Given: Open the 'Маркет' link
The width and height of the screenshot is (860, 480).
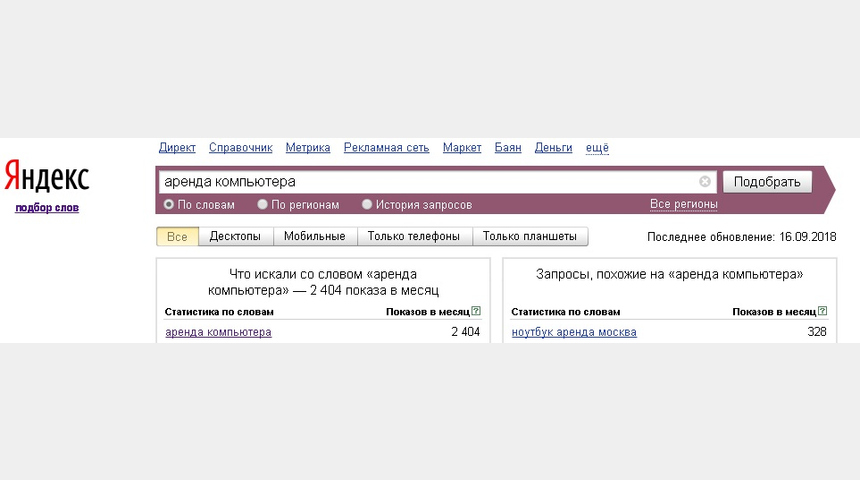Looking at the screenshot, I should (x=462, y=148).
